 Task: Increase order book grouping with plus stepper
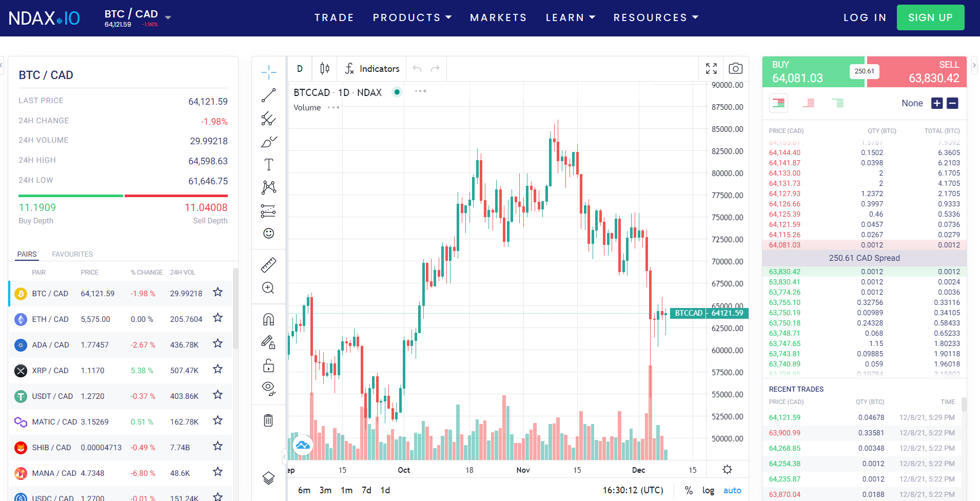pyautogui.click(x=937, y=103)
